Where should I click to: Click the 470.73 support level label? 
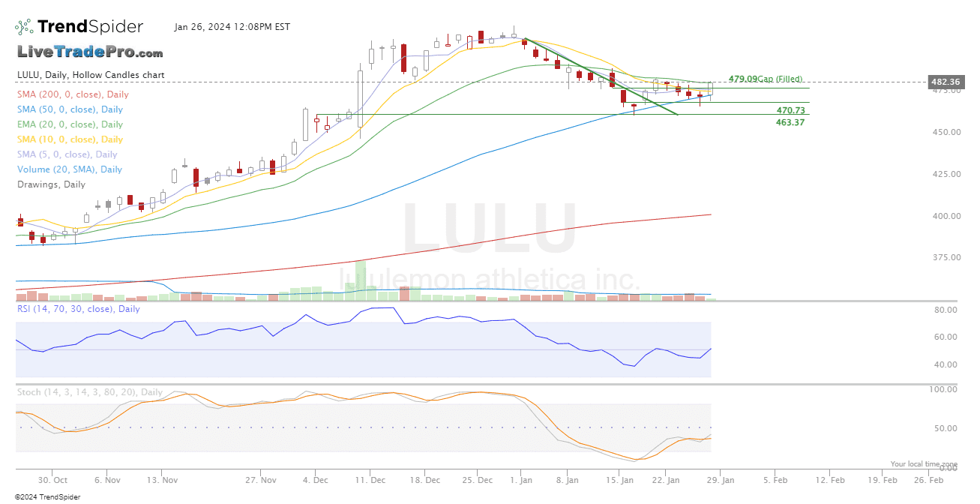[x=790, y=110]
